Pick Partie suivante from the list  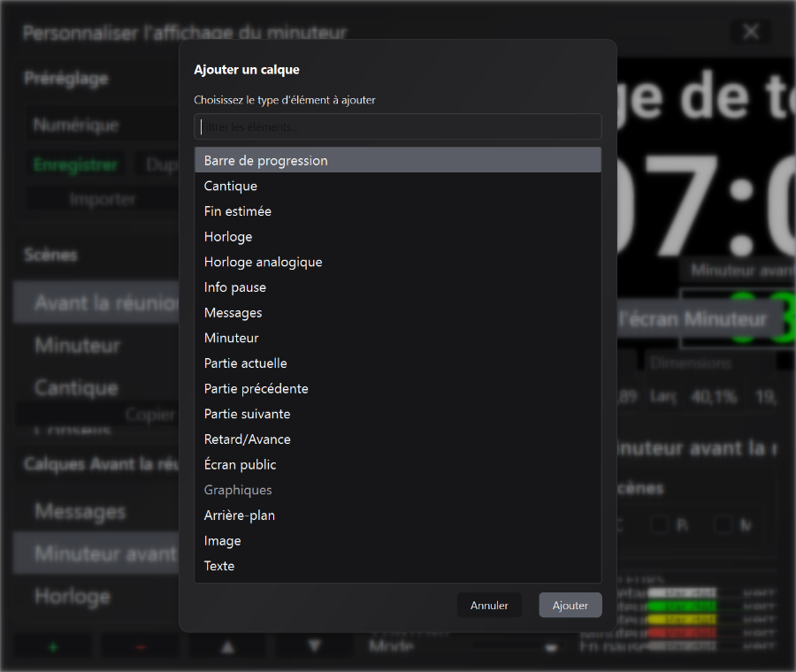(397, 414)
